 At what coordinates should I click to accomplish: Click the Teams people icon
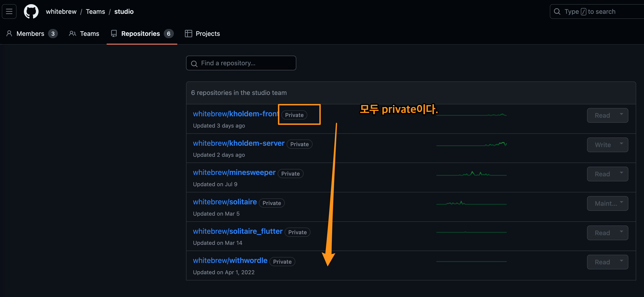pos(72,34)
